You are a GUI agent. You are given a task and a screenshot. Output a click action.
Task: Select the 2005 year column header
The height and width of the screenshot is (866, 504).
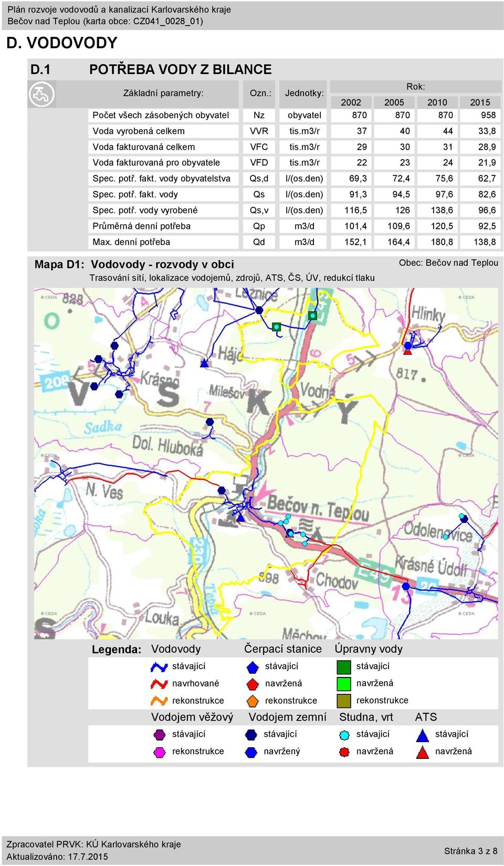394,102
